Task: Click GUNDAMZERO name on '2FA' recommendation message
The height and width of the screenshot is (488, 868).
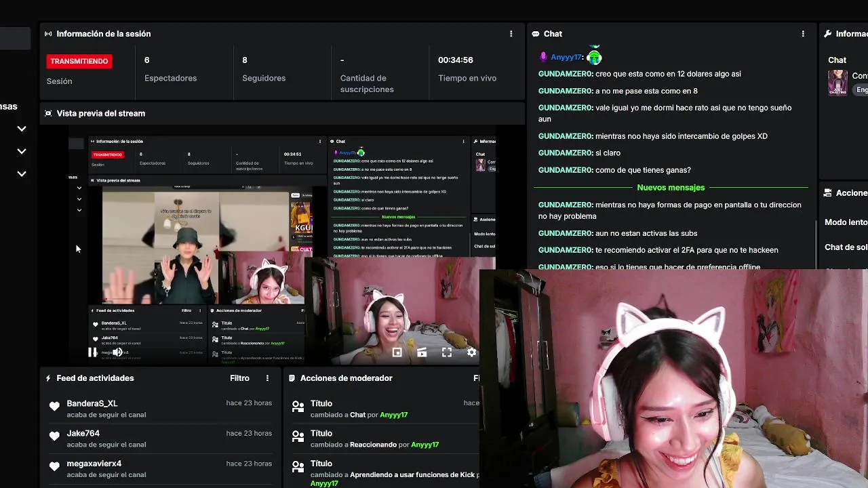Action: click(566, 250)
